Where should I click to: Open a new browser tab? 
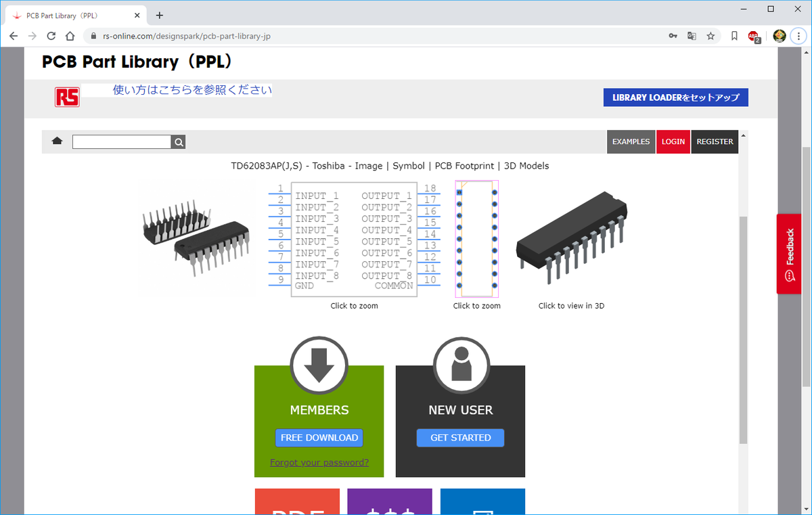tap(160, 15)
